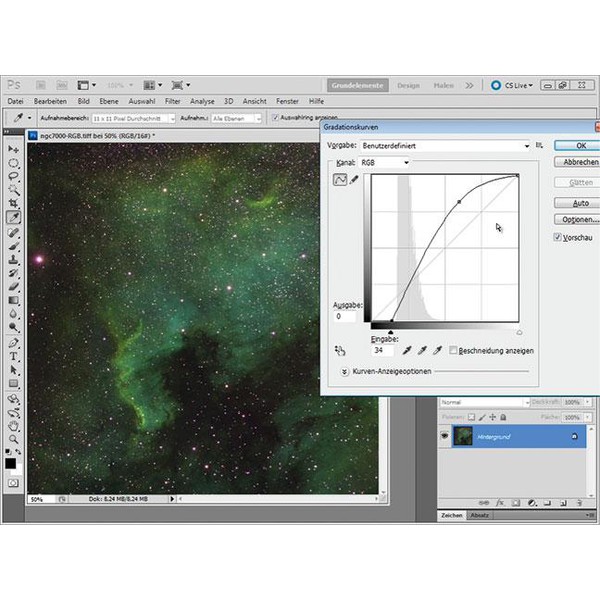This screenshot has height=600, width=600.
Task: Click OK in the Gradationskurven dialog
Action: [x=579, y=145]
